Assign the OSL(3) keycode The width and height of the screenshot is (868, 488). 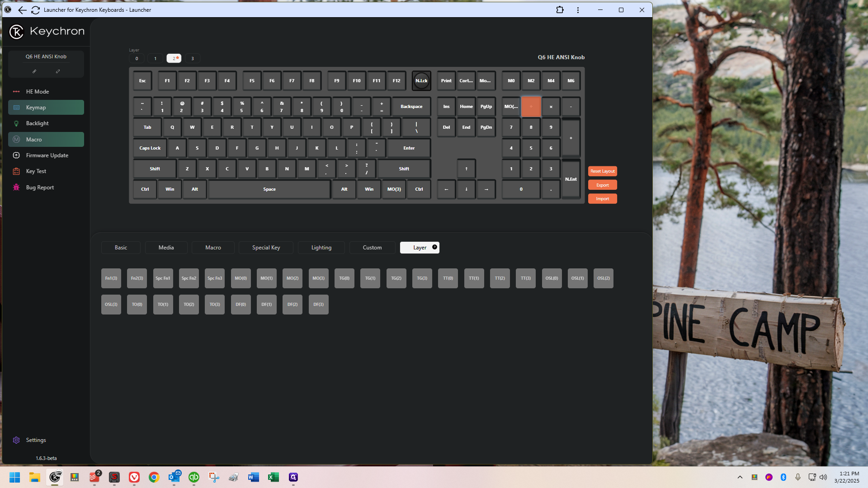tap(111, 305)
